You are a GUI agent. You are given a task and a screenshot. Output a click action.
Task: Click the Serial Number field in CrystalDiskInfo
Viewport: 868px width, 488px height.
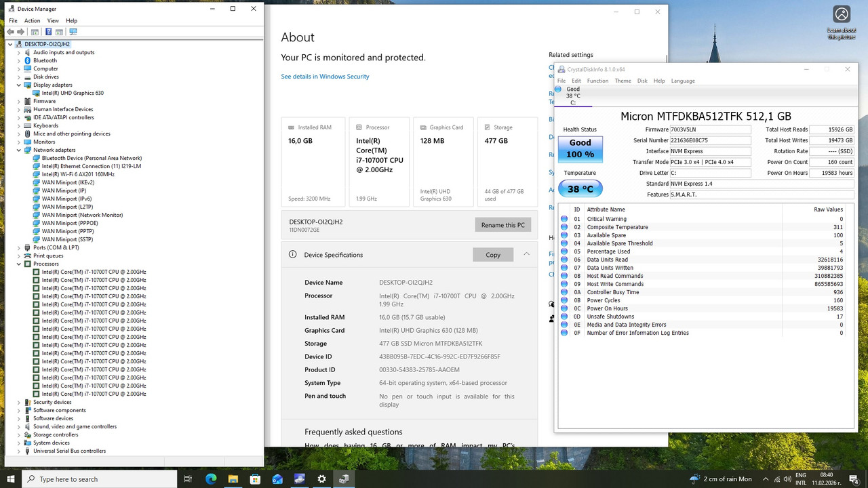pyautogui.click(x=710, y=140)
